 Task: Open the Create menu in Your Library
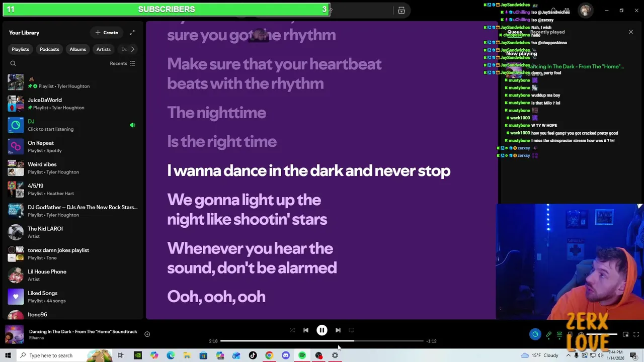point(107,33)
